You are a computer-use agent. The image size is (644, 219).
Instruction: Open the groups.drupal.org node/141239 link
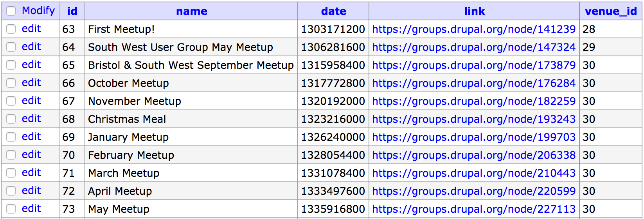point(474,29)
